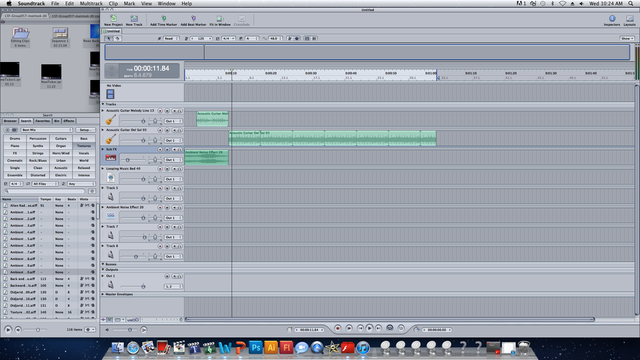Select the Drums keyword button
This screenshot has height=360, width=640.
[x=15, y=139]
